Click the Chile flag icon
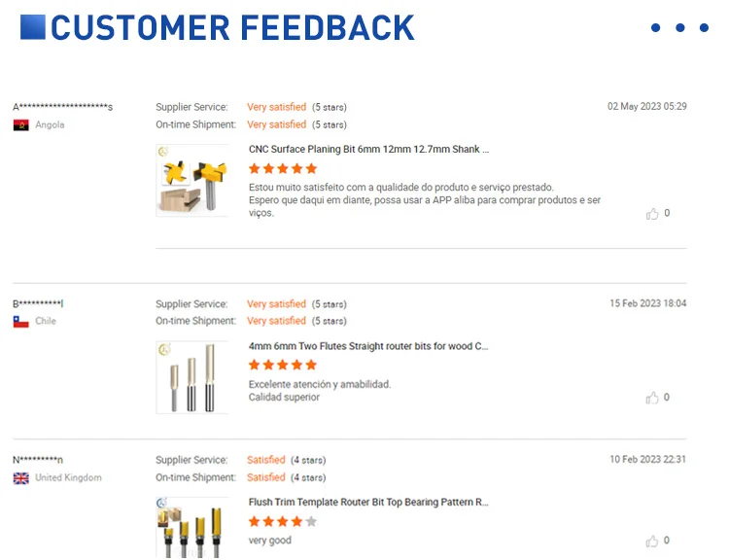 20,321
